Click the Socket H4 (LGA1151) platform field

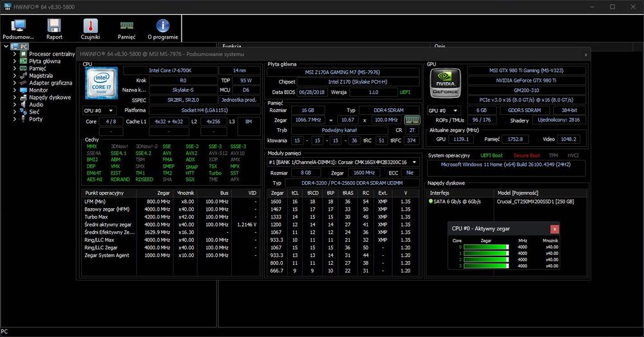coord(204,110)
